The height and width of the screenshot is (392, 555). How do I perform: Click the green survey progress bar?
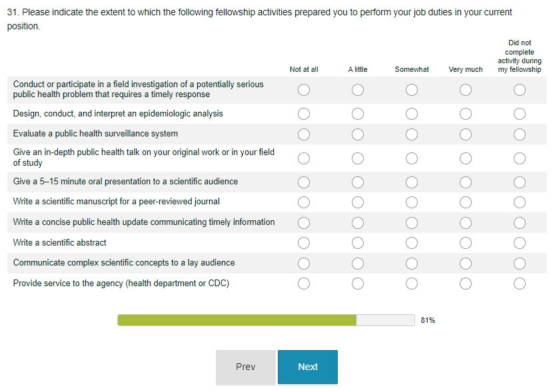coord(237,320)
